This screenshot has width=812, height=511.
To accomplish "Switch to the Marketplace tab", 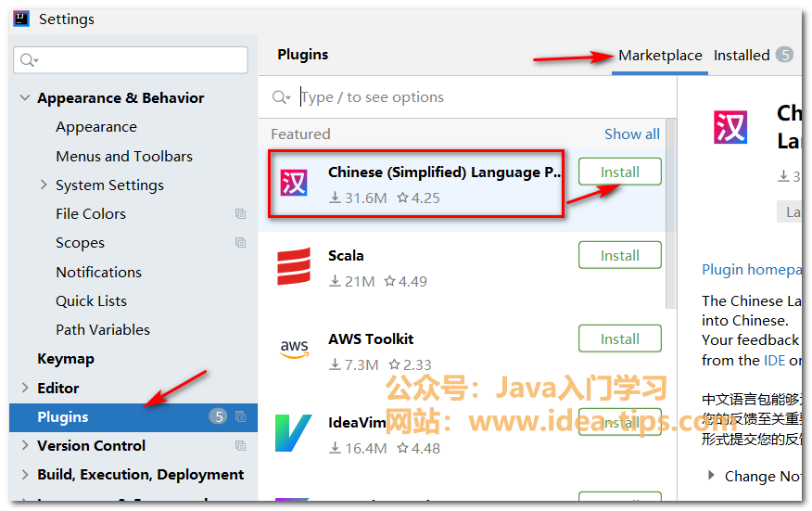I will [x=660, y=56].
